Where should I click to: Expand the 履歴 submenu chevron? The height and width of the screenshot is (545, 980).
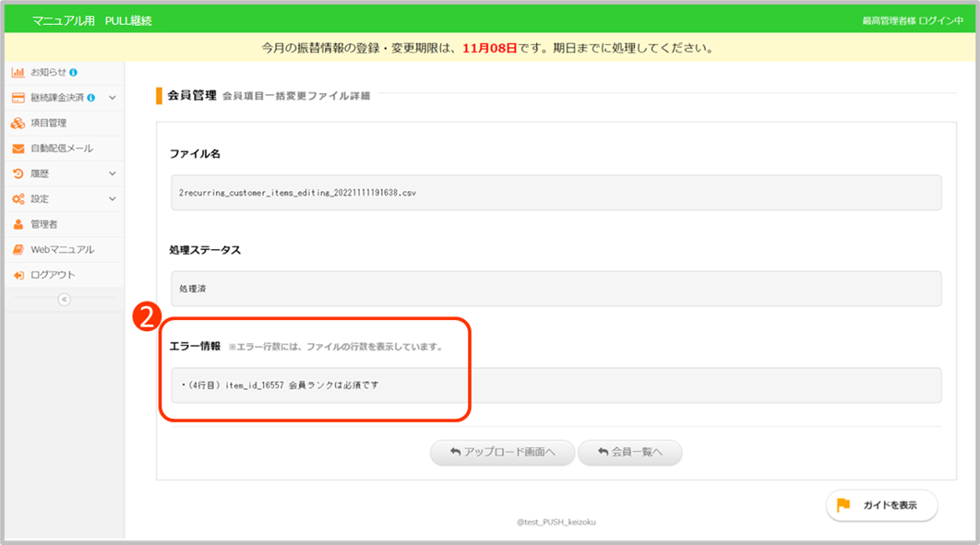tap(112, 173)
